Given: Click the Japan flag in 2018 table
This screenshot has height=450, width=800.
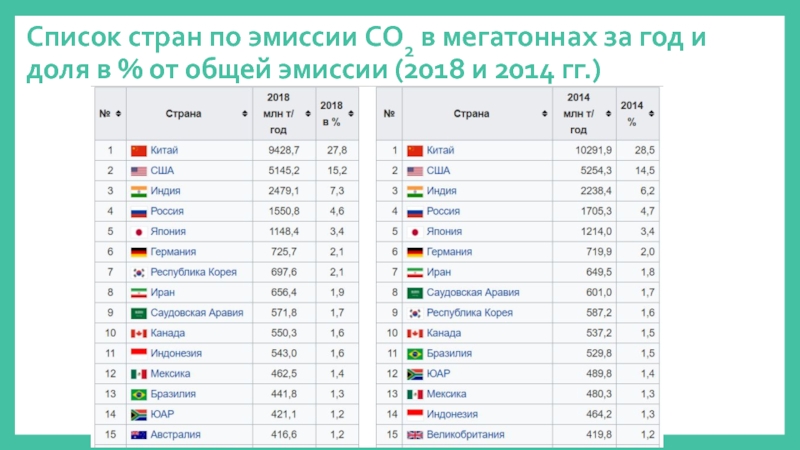Looking at the screenshot, I should (x=138, y=231).
